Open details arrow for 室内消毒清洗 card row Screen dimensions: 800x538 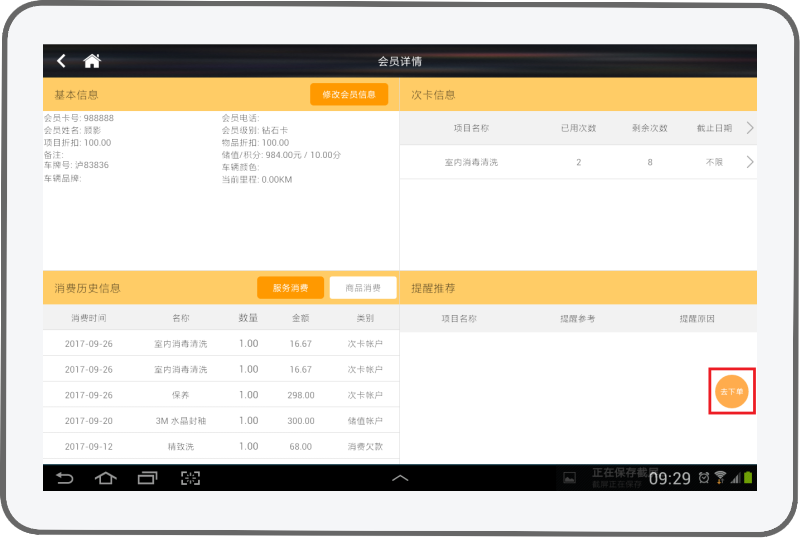750,162
